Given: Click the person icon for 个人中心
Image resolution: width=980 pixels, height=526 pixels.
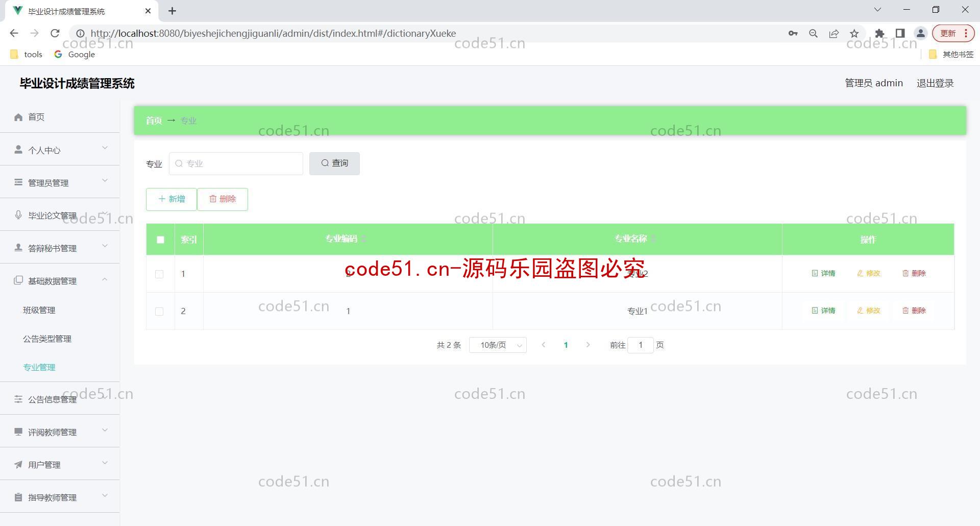Looking at the screenshot, I should pyautogui.click(x=18, y=150).
